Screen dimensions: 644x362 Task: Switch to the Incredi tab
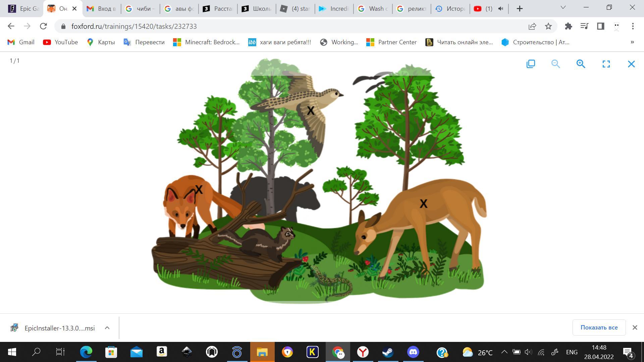pyautogui.click(x=334, y=9)
